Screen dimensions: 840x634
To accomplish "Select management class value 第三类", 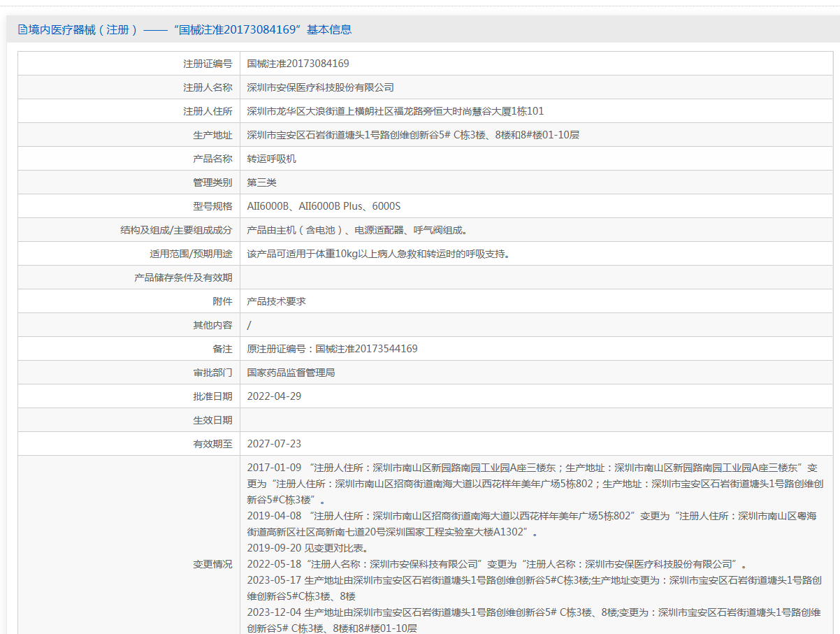I will pyautogui.click(x=262, y=182).
